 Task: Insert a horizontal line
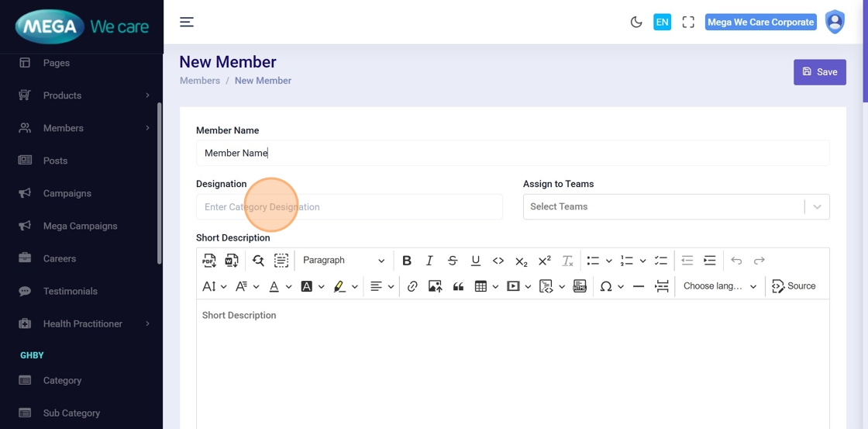click(639, 286)
